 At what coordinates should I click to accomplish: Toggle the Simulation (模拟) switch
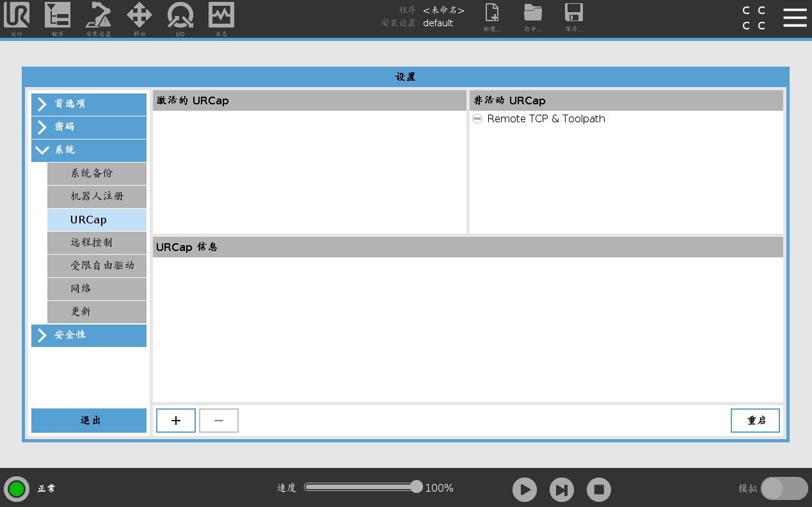click(784, 488)
